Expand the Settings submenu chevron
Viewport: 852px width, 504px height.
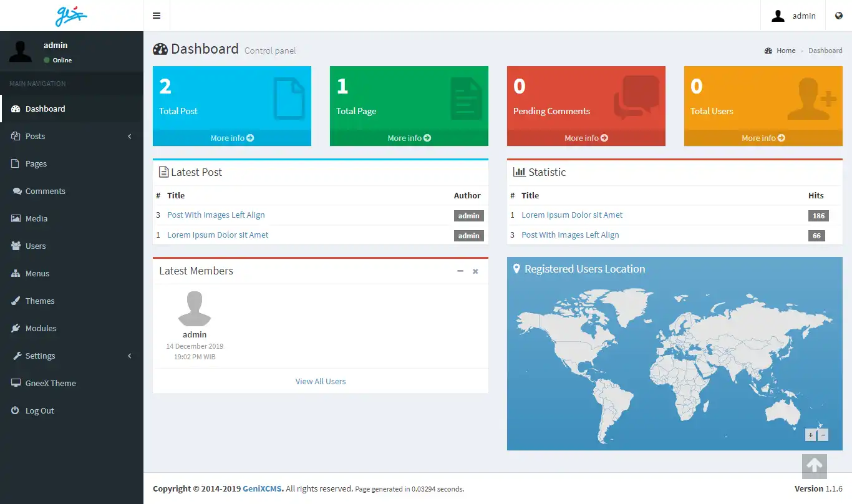[x=130, y=356]
